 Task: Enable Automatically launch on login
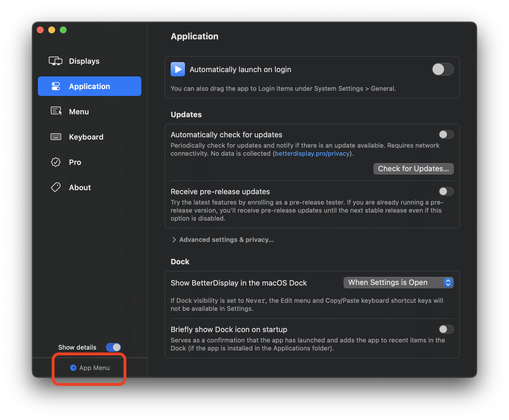443,69
